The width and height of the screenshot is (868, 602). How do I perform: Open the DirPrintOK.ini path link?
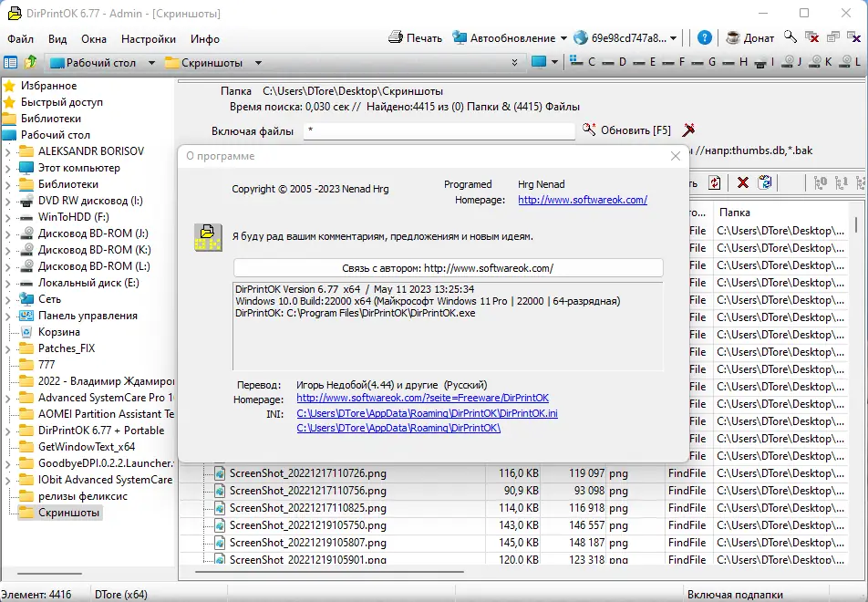(x=427, y=413)
